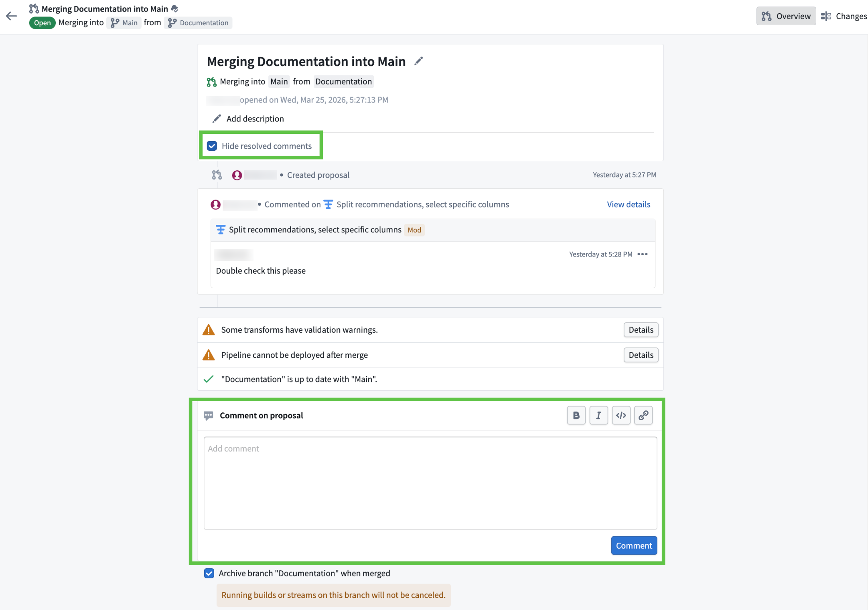The height and width of the screenshot is (610, 868).
Task: Open View details for the commented transform
Action: [628, 204]
